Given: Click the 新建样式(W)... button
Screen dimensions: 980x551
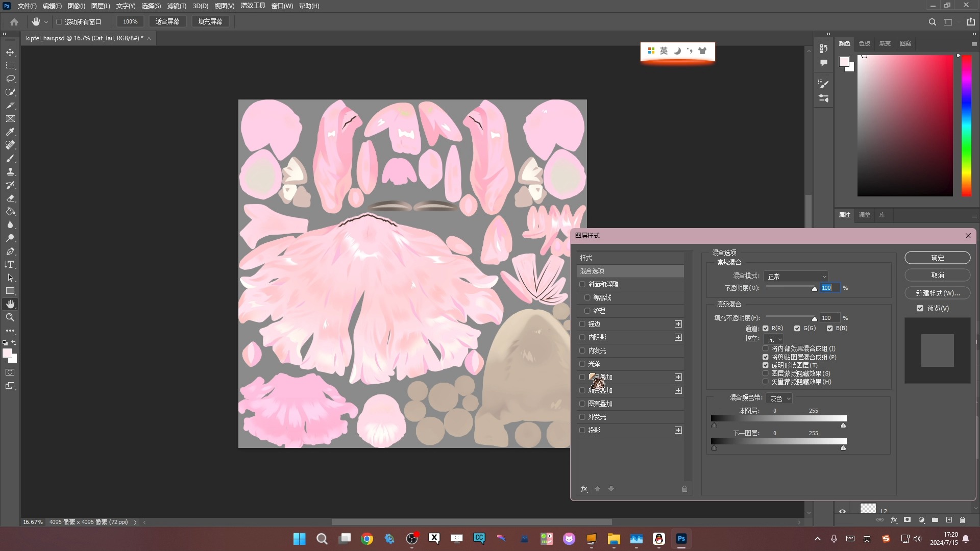Looking at the screenshot, I should pos(937,293).
